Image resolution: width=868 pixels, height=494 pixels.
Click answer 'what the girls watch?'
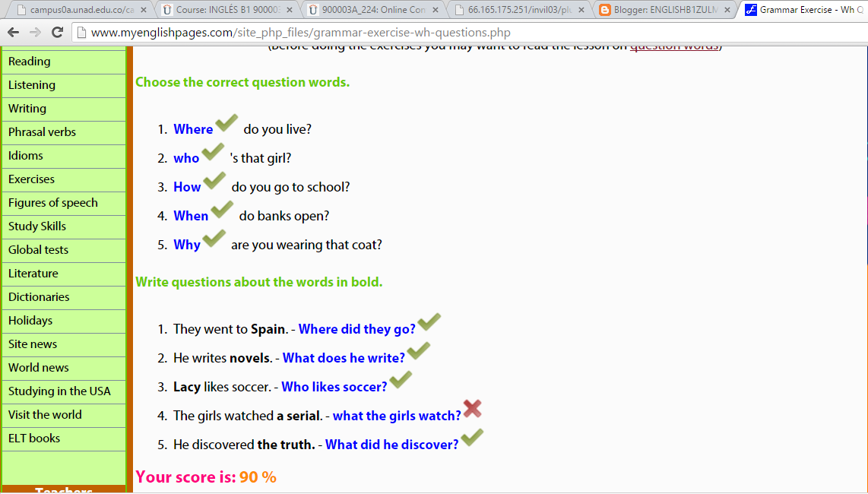pos(397,416)
